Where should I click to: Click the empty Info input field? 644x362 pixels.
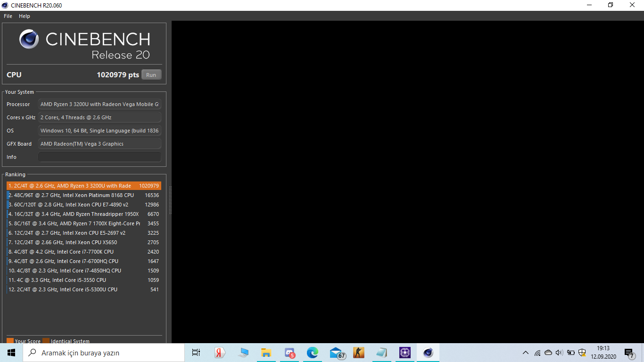pos(99,157)
